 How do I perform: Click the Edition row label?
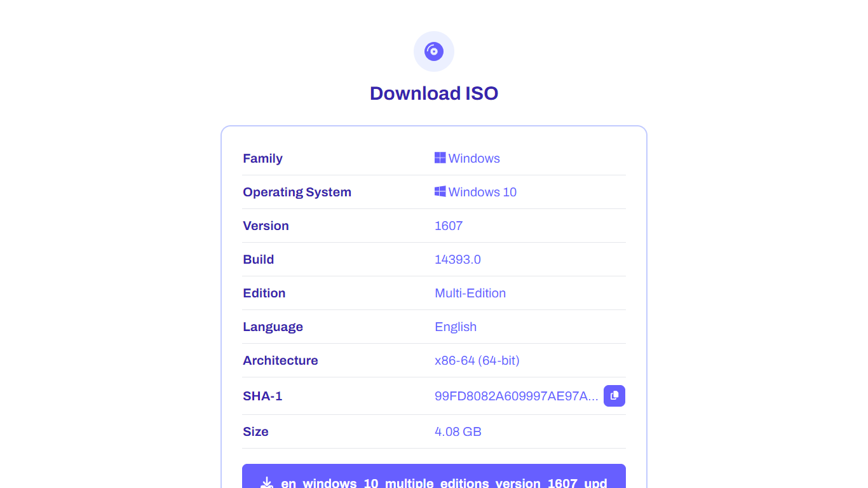(x=264, y=293)
